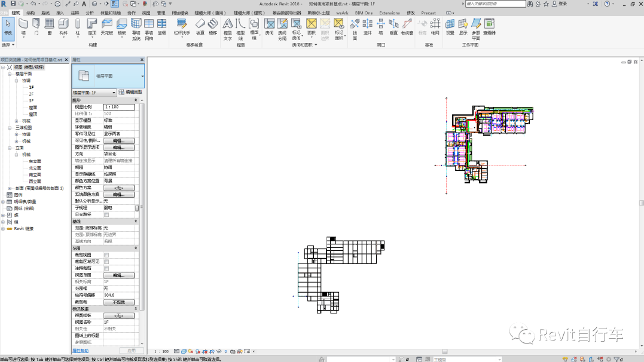Click the 颜色方案 <无> button
This screenshot has height=362, width=644.
119,188
